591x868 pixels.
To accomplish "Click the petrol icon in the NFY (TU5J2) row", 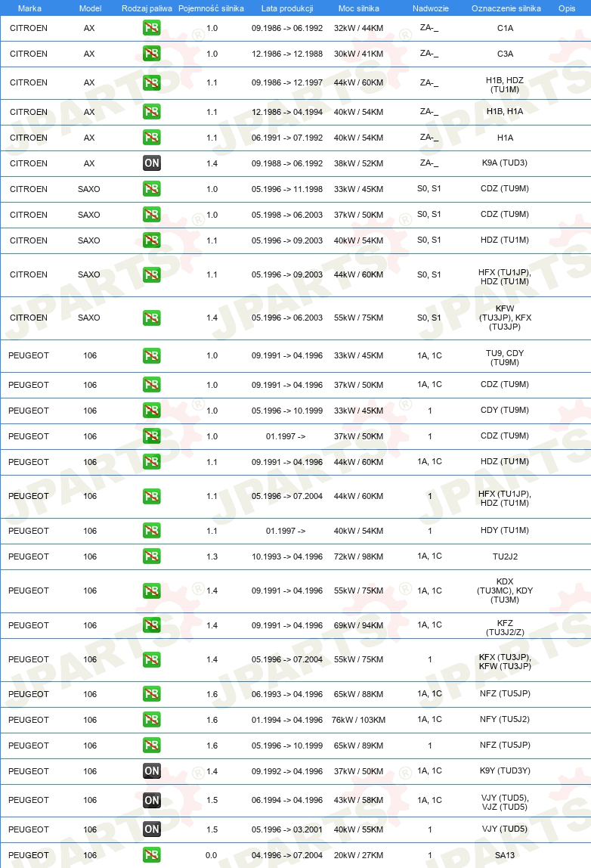I will (152, 720).
